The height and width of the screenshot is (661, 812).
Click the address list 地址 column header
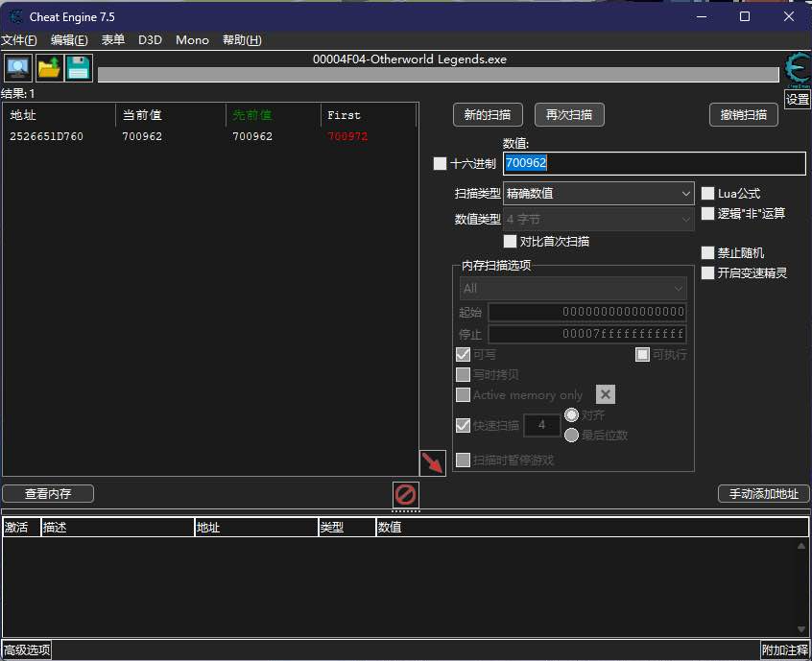point(256,528)
